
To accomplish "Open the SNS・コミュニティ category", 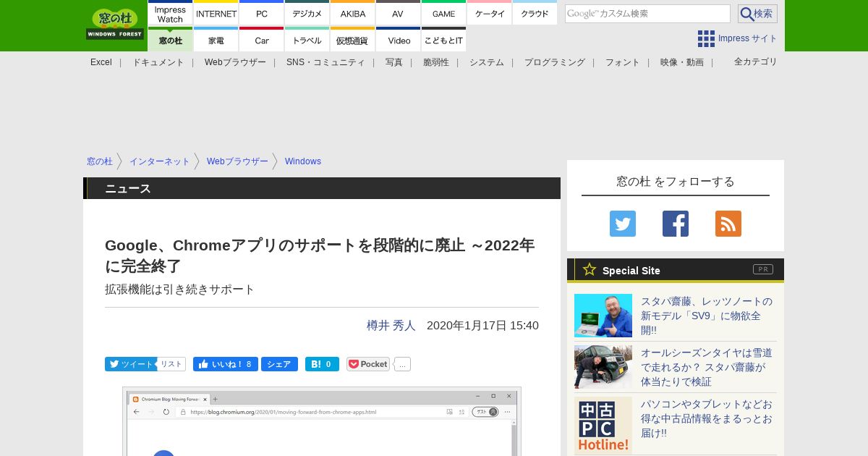I will pyautogui.click(x=325, y=62).
